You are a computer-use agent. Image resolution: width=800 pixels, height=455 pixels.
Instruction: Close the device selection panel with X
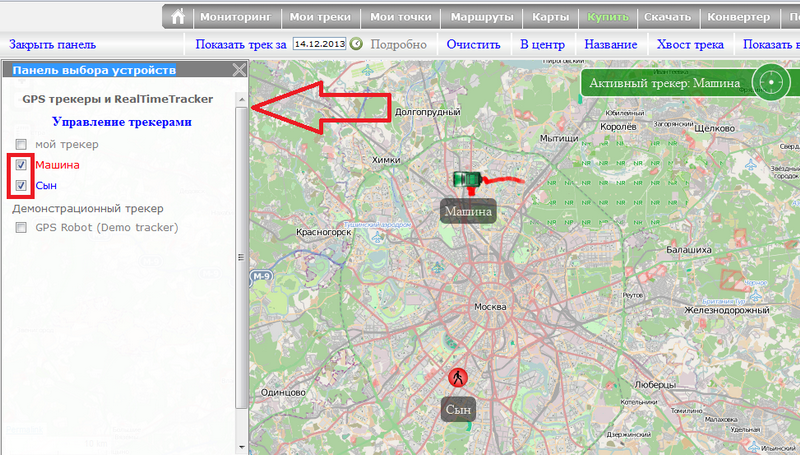[238, 70]
